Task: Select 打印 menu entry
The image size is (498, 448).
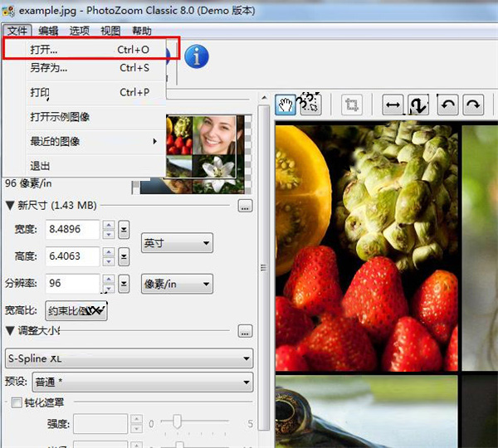Action: click(x=85, y=92)
